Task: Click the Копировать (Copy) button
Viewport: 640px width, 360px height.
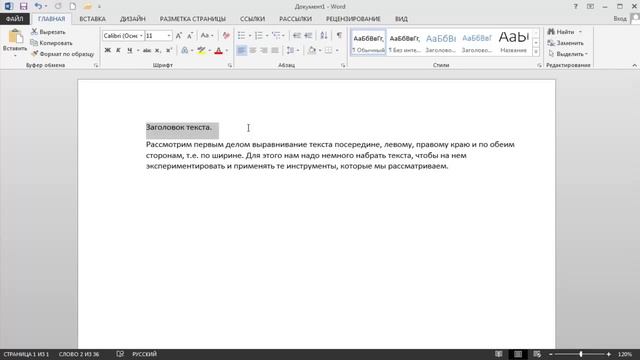Action: pyautogui.click(x=51, y=43)
